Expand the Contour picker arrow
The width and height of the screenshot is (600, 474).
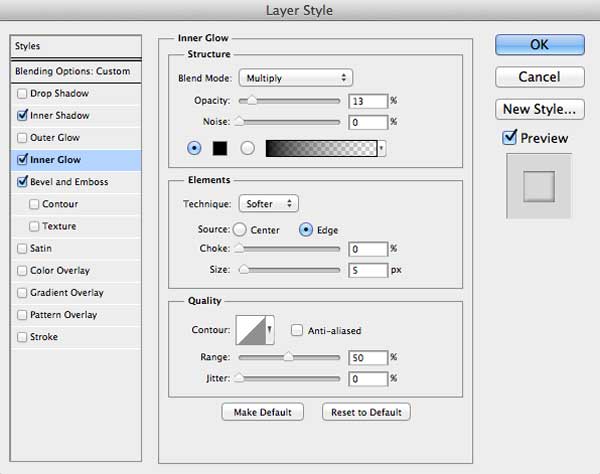pyautogui.click(x=270, y=330)
